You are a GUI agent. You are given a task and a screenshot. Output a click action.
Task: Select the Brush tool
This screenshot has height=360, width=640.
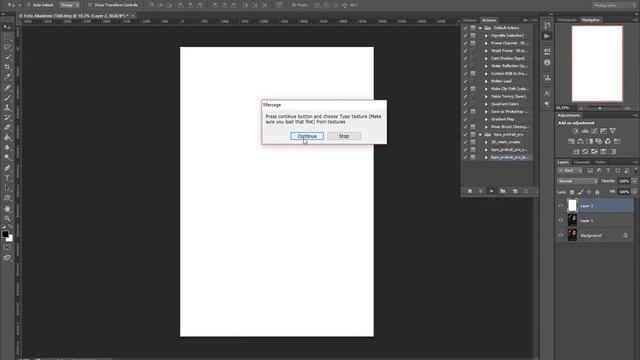(7, 98)
